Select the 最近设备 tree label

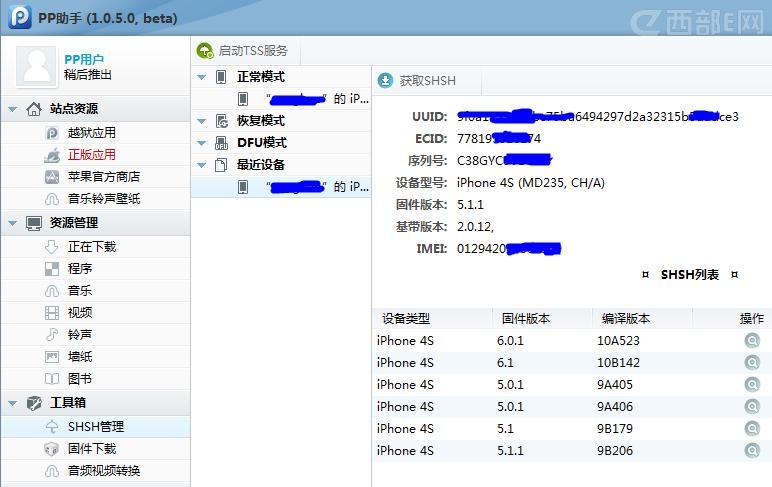(261, 165)
